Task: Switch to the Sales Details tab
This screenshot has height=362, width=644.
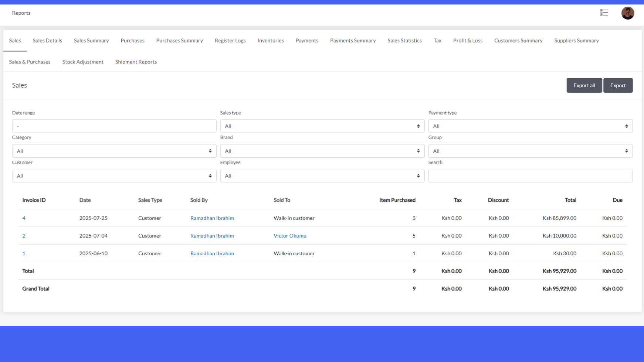Action: point(47,41)
